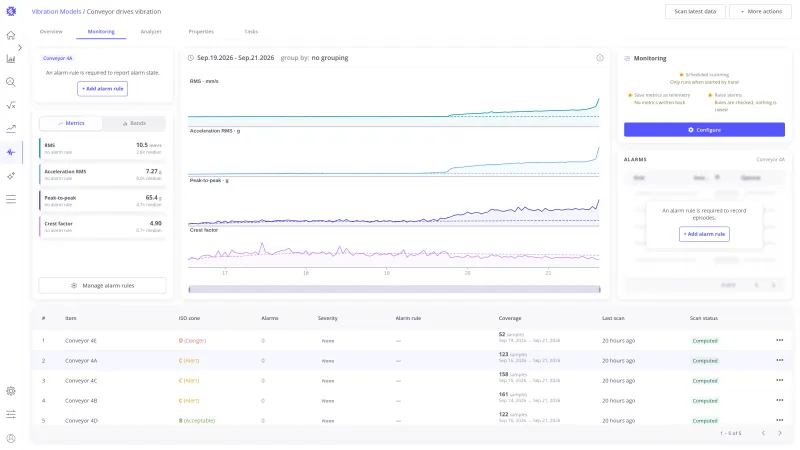Switch to Monitoring tab
The width and height of the screenshot is (800, 450).
point(101,32)
